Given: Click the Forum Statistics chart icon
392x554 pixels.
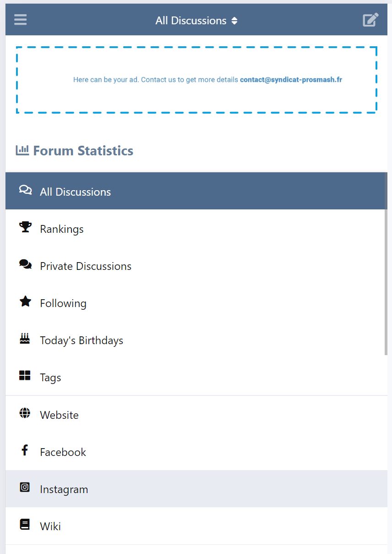Looking at the screenshot, I should pyautogui.click(x=22, y=150).
